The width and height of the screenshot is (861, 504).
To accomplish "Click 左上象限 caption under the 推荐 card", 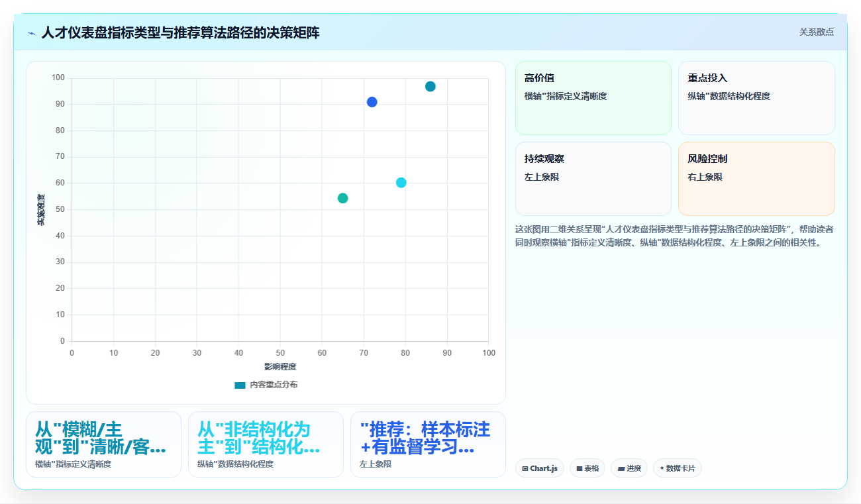I will click(x=376, y=464).
